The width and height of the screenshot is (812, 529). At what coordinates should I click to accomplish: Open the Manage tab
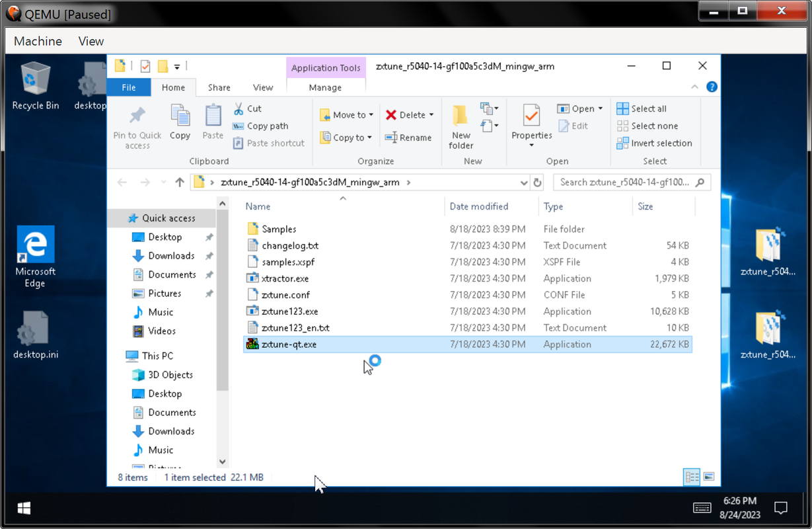[x=326, y=87]
